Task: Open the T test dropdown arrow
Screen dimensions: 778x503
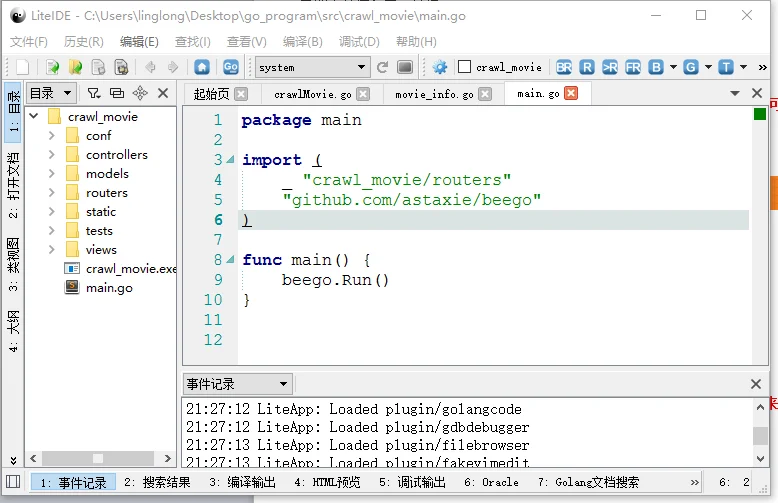Action: point(743,67)
